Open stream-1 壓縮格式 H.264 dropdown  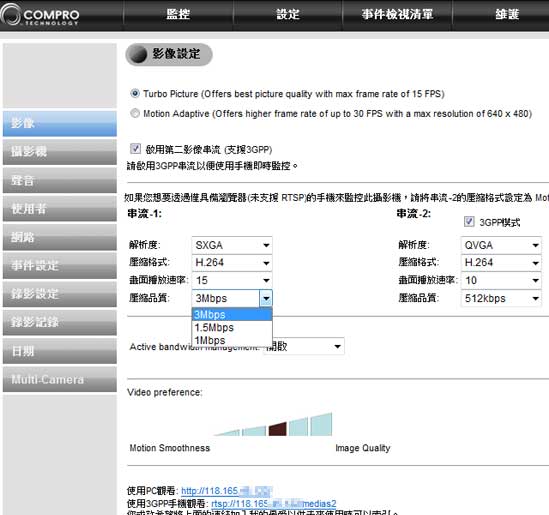point(232,263)
